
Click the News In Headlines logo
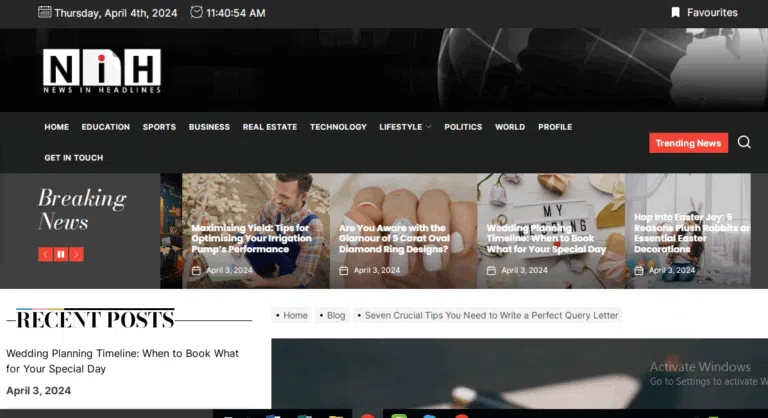coord(102,71)
